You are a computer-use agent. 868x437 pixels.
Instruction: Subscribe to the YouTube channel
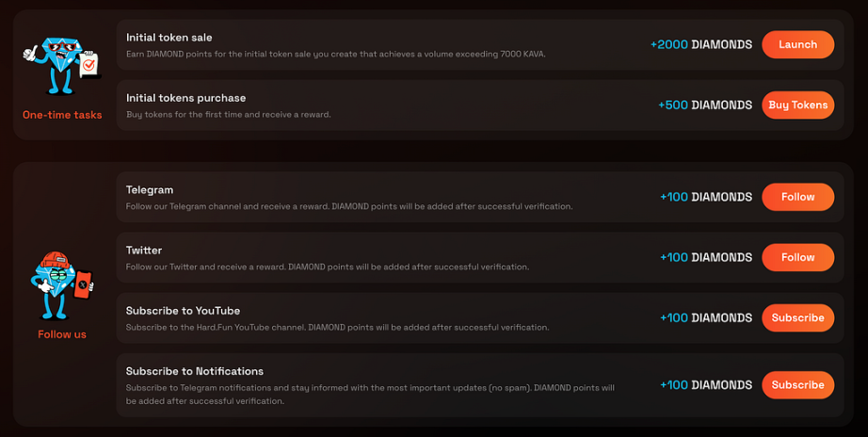click(x=797, y=317)
